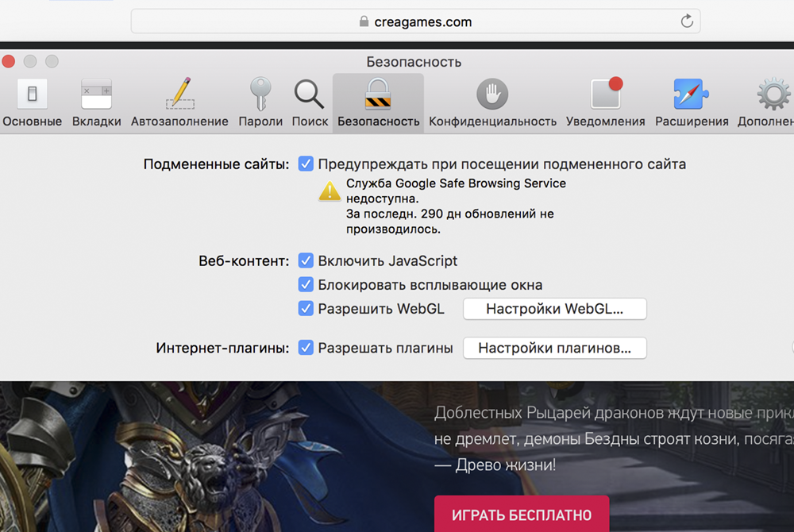Viewport: 794px width, 532px height.
Task: Reload the page with the refresh icon
Action: (x=687, y=21)
